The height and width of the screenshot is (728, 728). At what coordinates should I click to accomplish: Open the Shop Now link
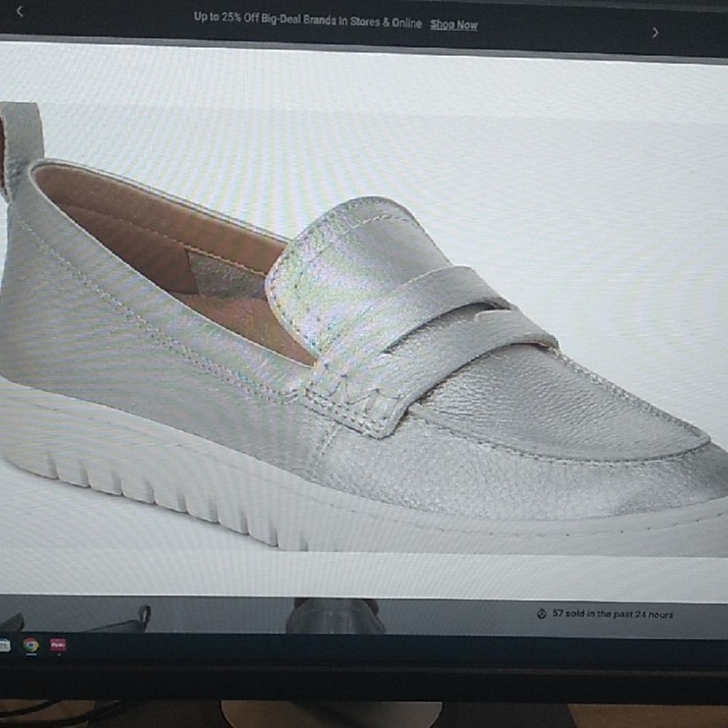point(454,24)
